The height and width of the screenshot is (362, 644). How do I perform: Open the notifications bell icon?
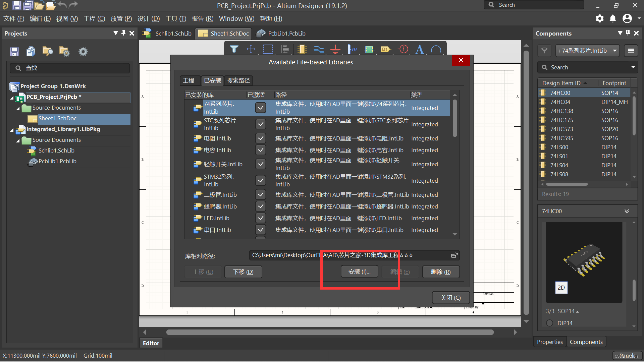[x=613, y=18]
